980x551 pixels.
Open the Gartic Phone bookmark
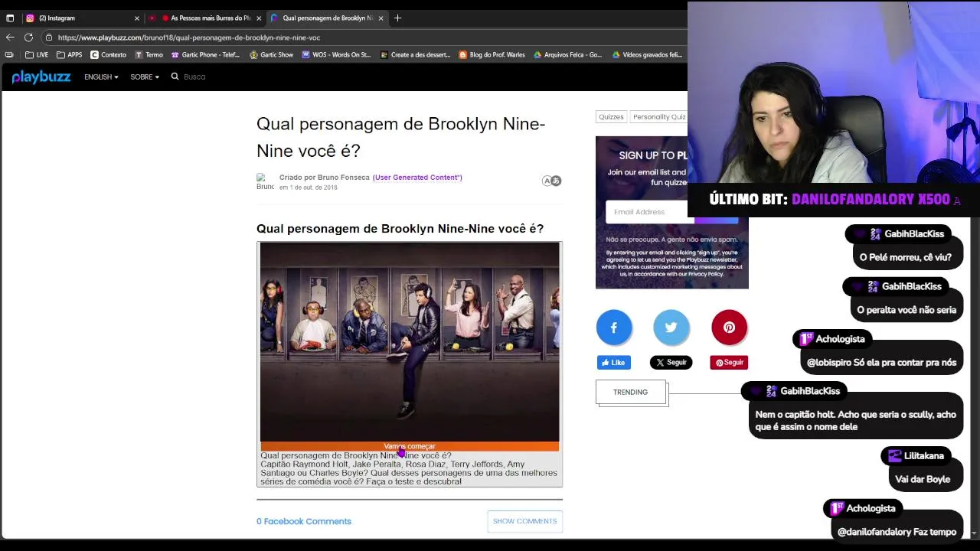(x=205, y=54)
